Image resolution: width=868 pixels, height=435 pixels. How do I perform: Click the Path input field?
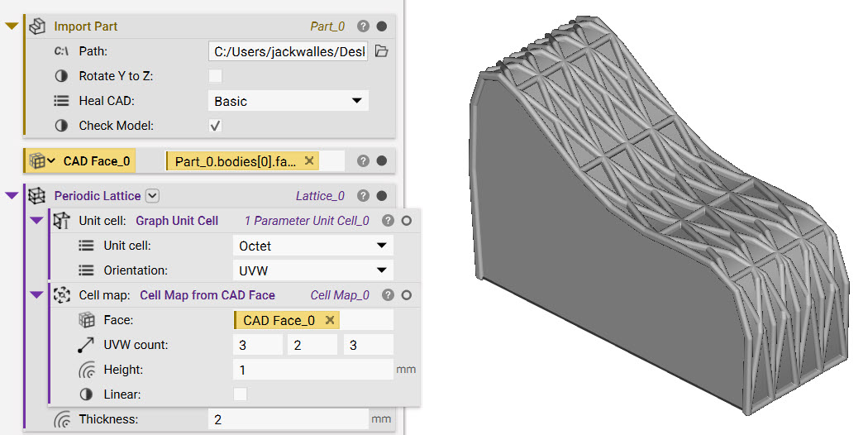click(x=288, y=51)
